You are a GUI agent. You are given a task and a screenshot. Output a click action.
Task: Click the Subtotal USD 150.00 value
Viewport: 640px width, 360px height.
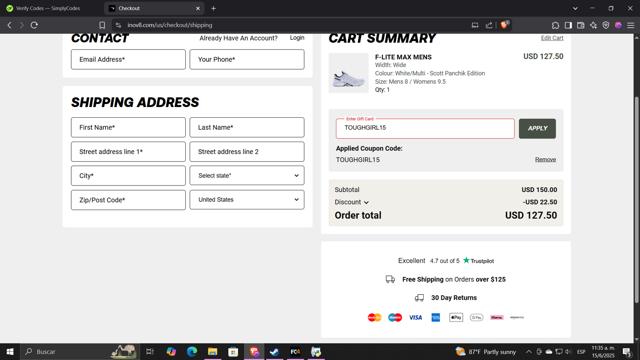[539, 190]
